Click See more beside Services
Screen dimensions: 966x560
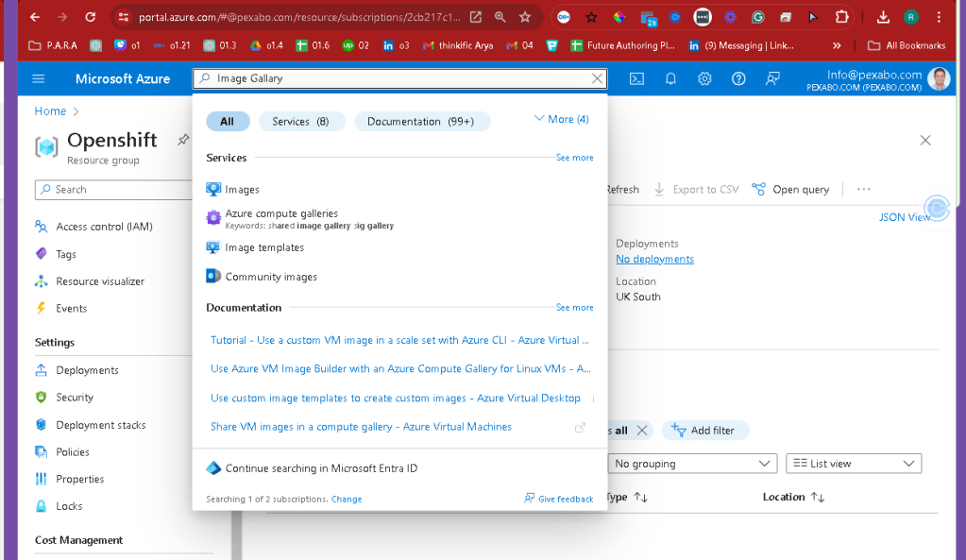click(575, 158)
